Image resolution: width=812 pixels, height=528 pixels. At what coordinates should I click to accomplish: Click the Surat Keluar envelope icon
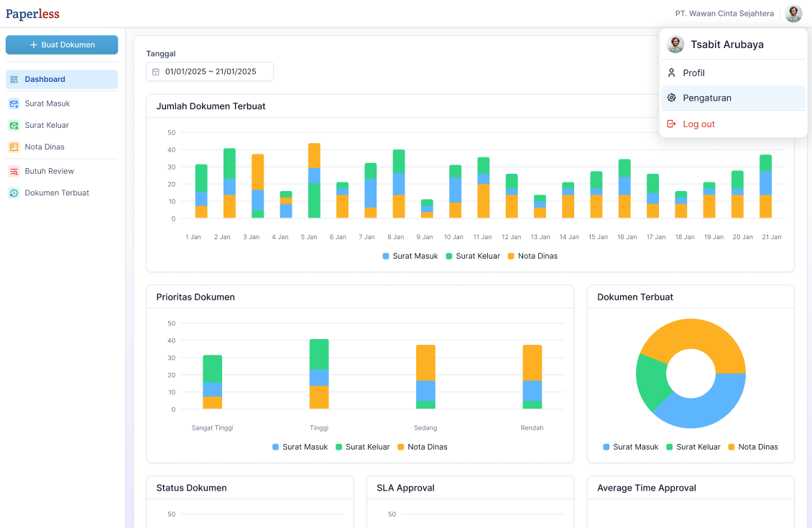tap(14, 125)
